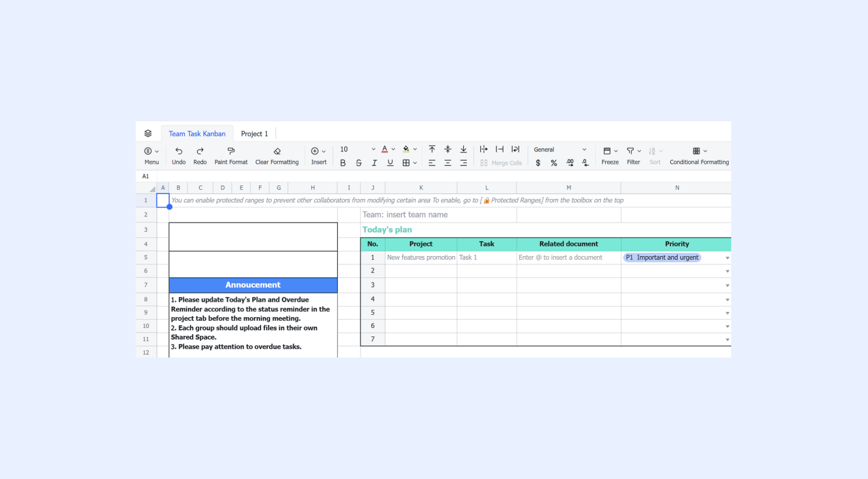Decrease decimal places

tap(585, 163)
